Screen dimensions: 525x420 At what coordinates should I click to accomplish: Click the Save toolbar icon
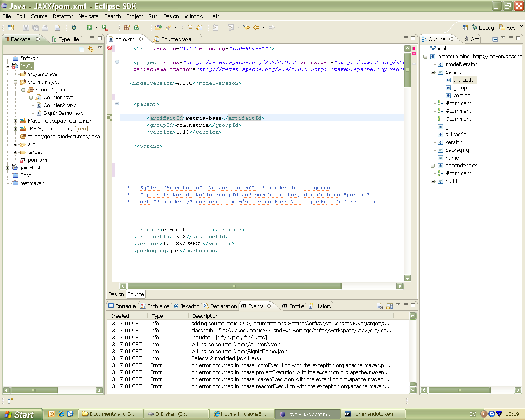point(26,27)
